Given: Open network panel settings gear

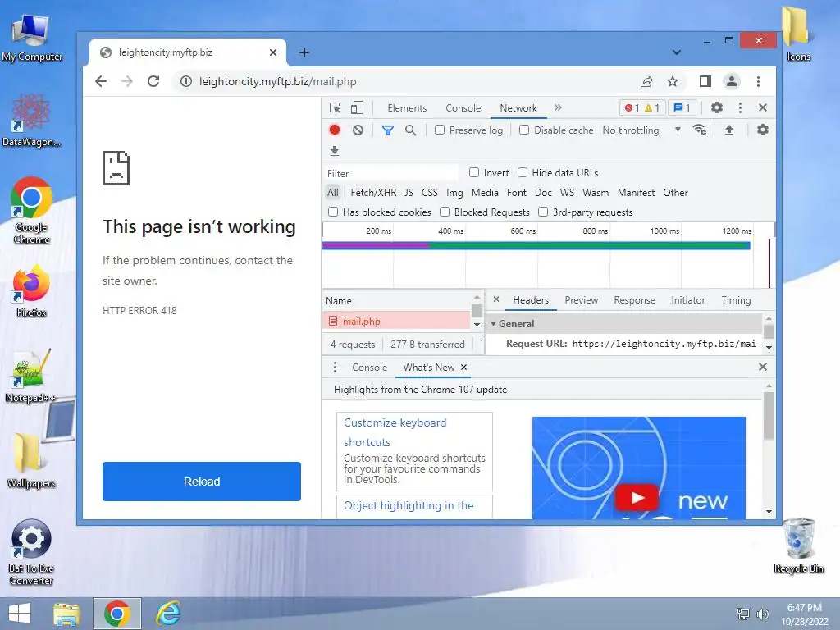Looking at the screenshot, I should (x=762, y=130).
